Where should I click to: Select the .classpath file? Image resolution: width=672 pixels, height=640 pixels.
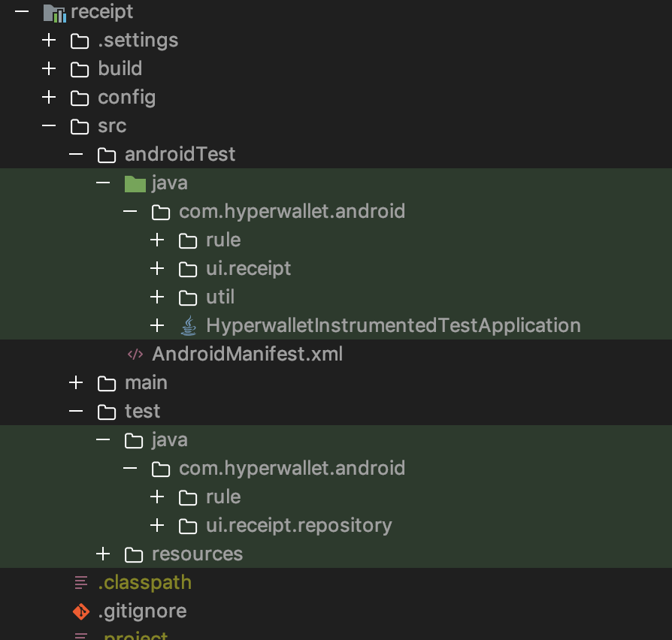click(143, 582)
